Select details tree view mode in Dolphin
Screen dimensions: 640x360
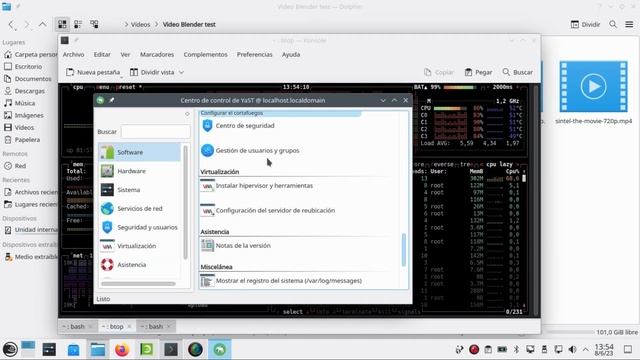click(94, 24)
